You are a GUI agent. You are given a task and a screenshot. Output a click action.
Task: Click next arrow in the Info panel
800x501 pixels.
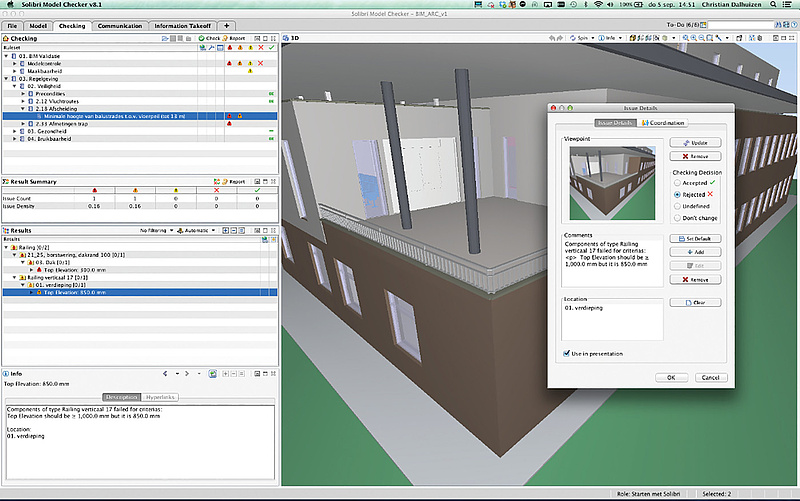[x=187, y=374]
